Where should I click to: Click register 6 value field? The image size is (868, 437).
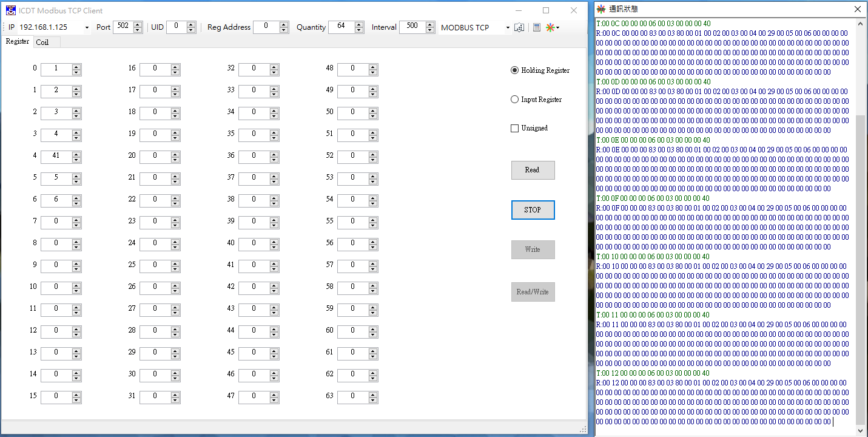56,200
